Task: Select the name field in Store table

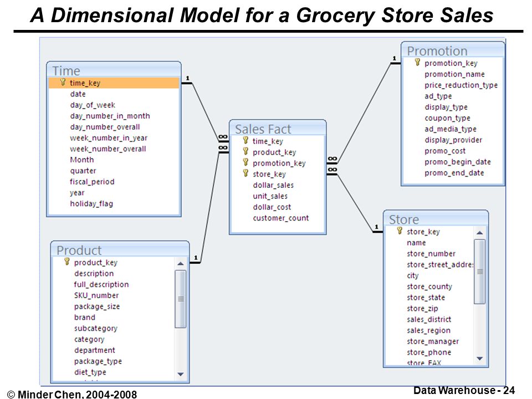Action: coord(416,243)
